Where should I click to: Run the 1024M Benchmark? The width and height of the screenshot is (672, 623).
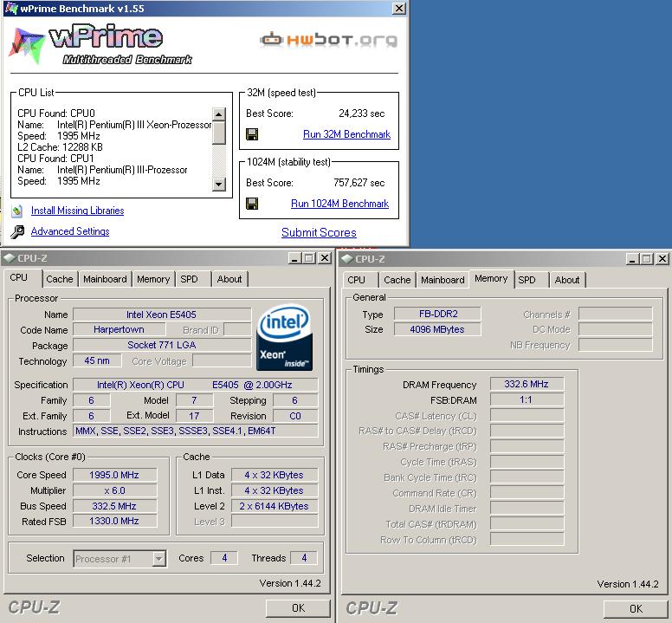(339, 204)
